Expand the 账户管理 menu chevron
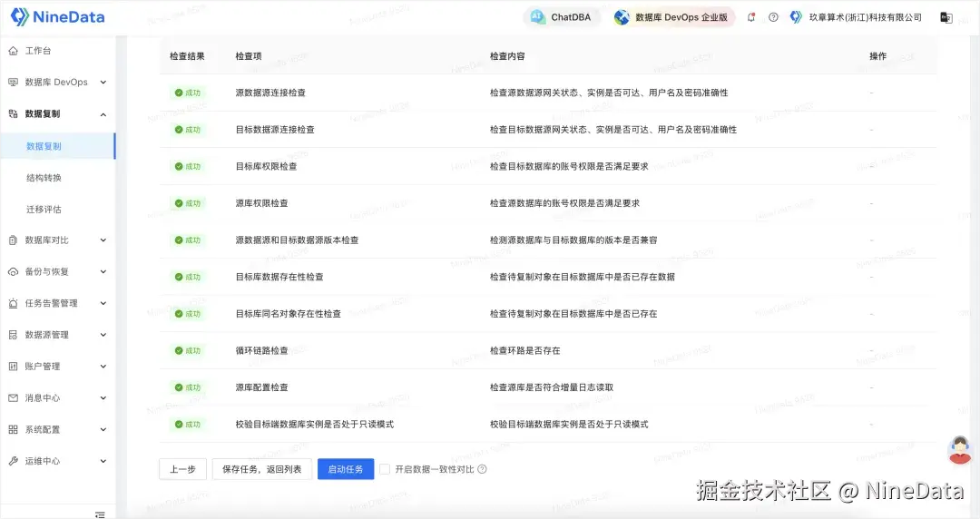980x519 pixels. click(103, 367)
